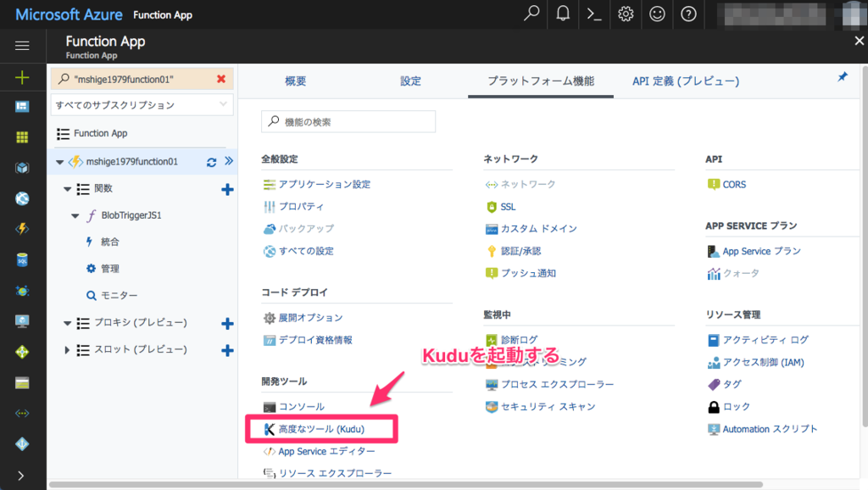Open virtual machines monitor icon in sidebar
The height and width of the screenshot is (490, 868).
pyautogui.click(x=22, y=321)
